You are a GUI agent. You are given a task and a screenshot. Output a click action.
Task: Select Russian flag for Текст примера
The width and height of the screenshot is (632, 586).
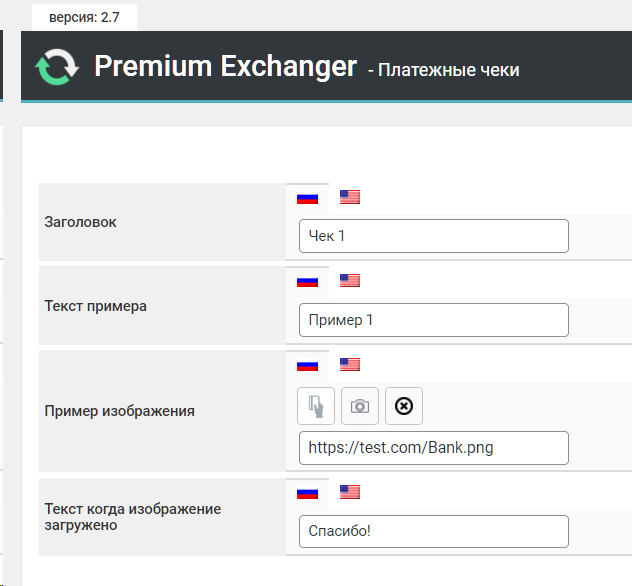coord(307,281)
